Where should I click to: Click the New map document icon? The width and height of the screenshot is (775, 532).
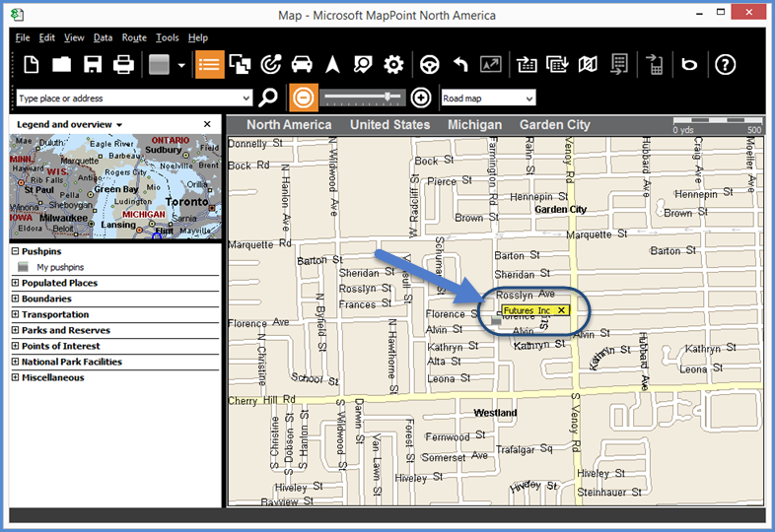[x=32, y=65]
